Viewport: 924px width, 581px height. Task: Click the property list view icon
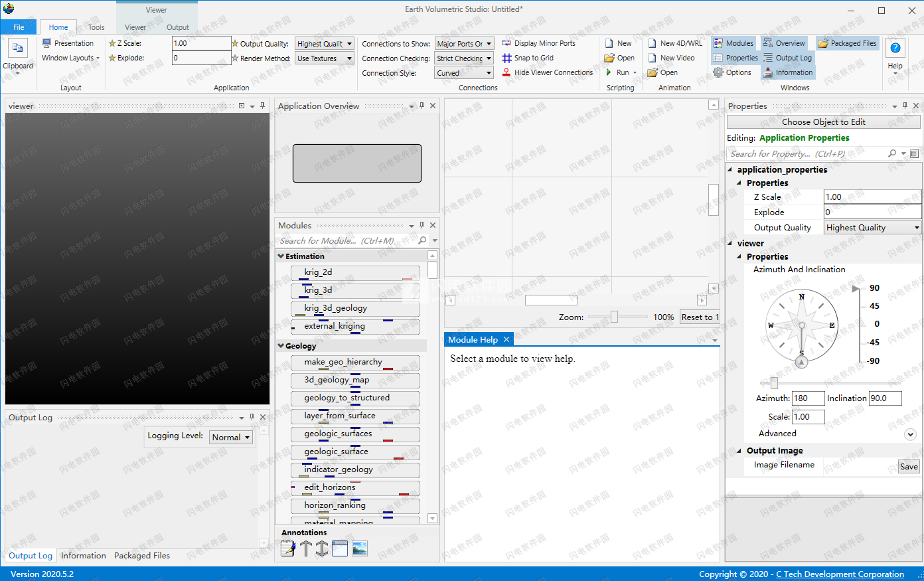(x=915, y=153)
